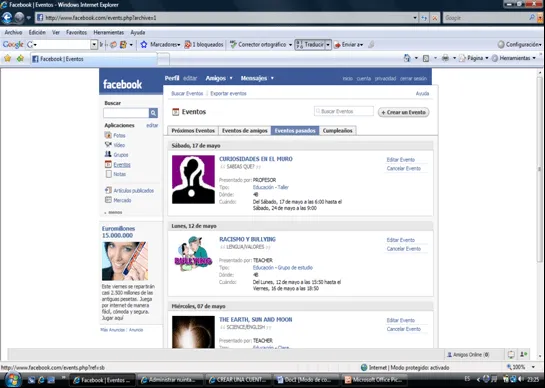This screenshot has width=545, height=388.
Task: Click the Amigos Online chat bar button
Action: point(468,355)
